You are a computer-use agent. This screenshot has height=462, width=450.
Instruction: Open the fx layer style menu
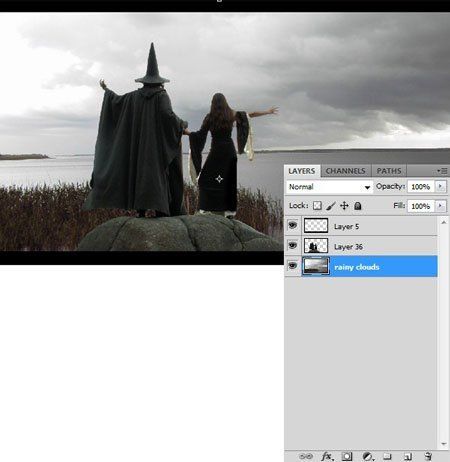click(x=327, y=456)
